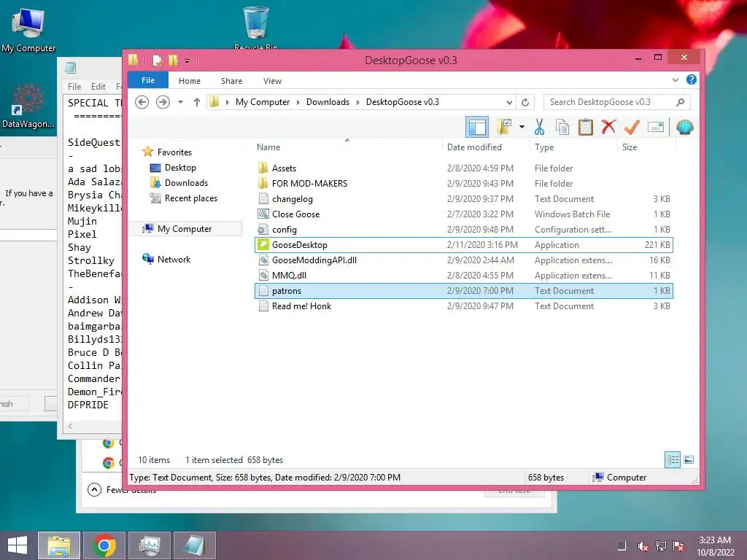Open the View ribbon tab

pos(272,81)
